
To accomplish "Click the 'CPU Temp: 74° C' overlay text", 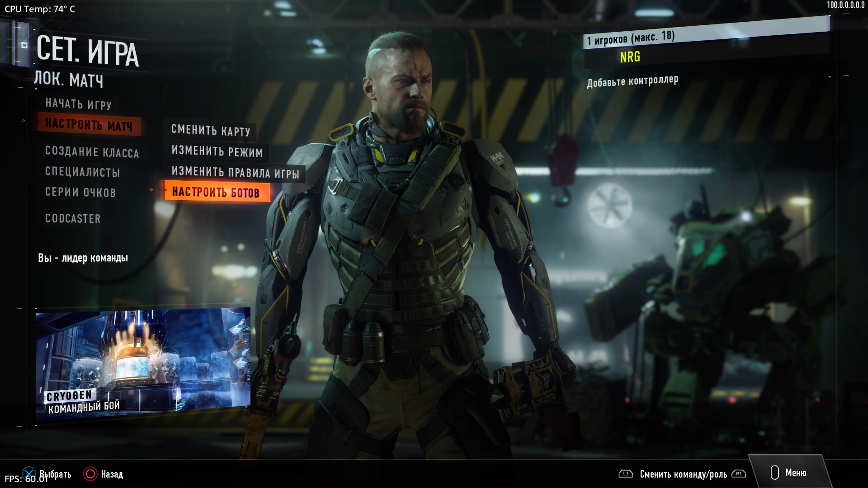I will pos(40,9).
